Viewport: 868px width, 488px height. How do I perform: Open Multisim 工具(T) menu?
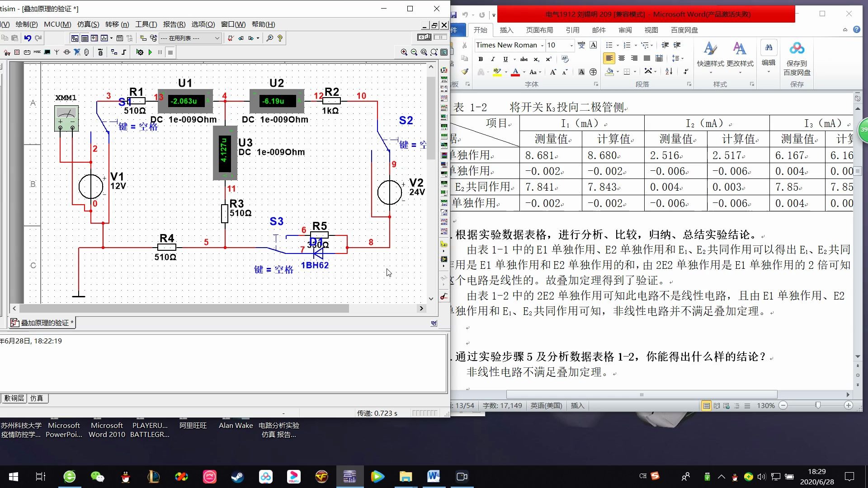pyautogui.click(x=146, y=24)
